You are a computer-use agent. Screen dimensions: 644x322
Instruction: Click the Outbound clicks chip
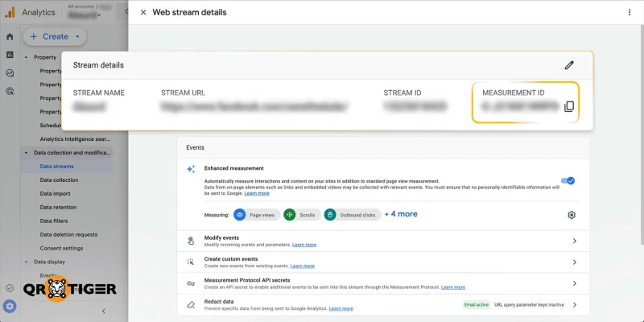353,215
